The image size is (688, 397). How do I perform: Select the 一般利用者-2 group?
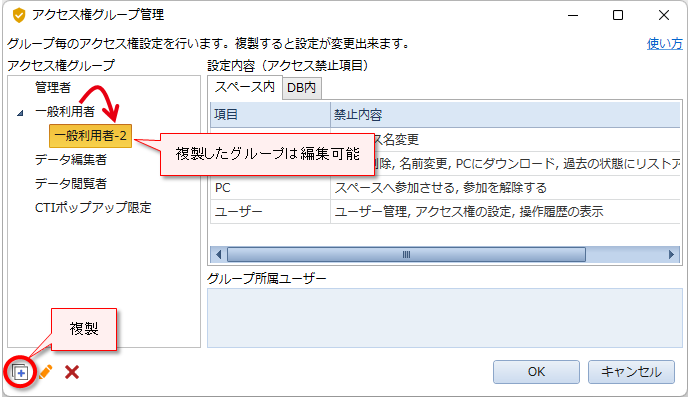click(90, 136)
